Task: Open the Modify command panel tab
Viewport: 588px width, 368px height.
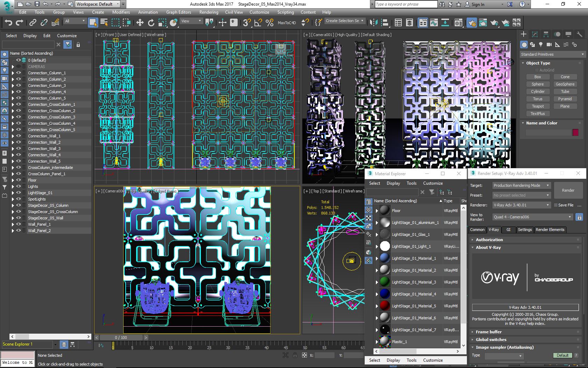Action: 534,34
